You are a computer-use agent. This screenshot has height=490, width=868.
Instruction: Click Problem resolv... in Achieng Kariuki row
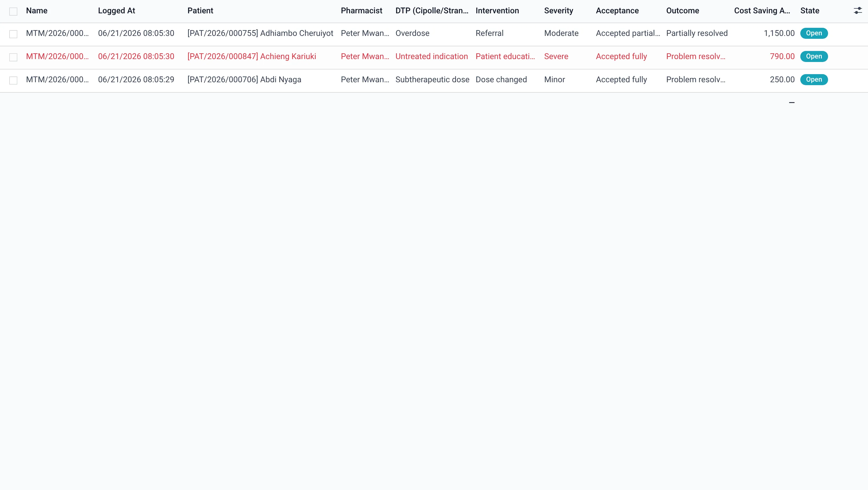click(696, 56)
